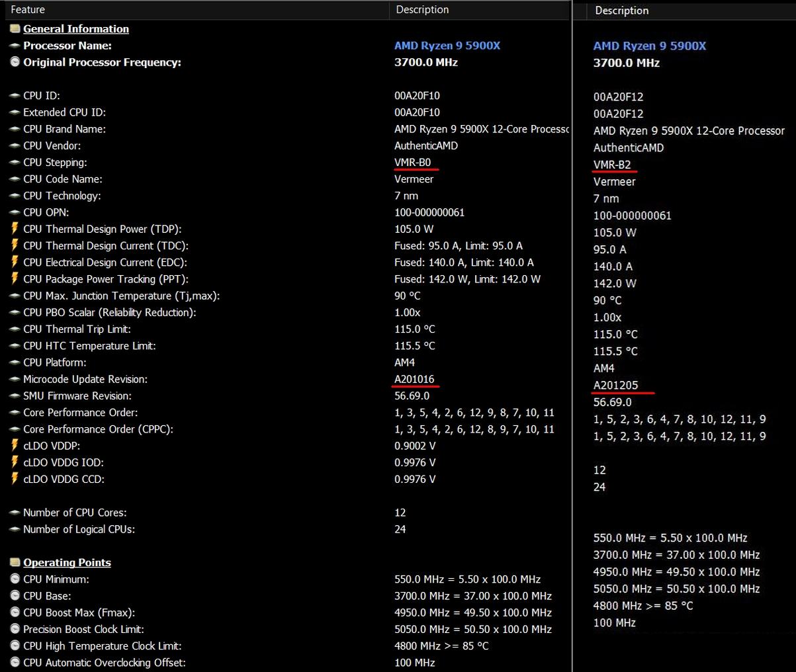796x672 pixels.
Task: Click the chip icon beside SMU Firmware Revision
Action: [x=15, y=396]
